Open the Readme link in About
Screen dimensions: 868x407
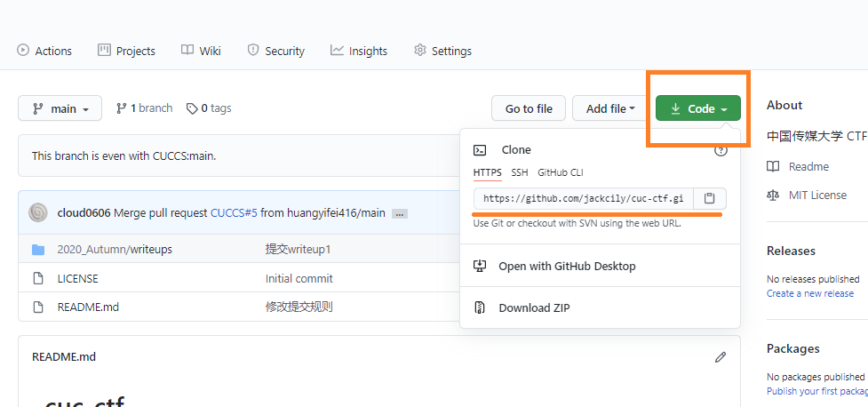(808, 167)
